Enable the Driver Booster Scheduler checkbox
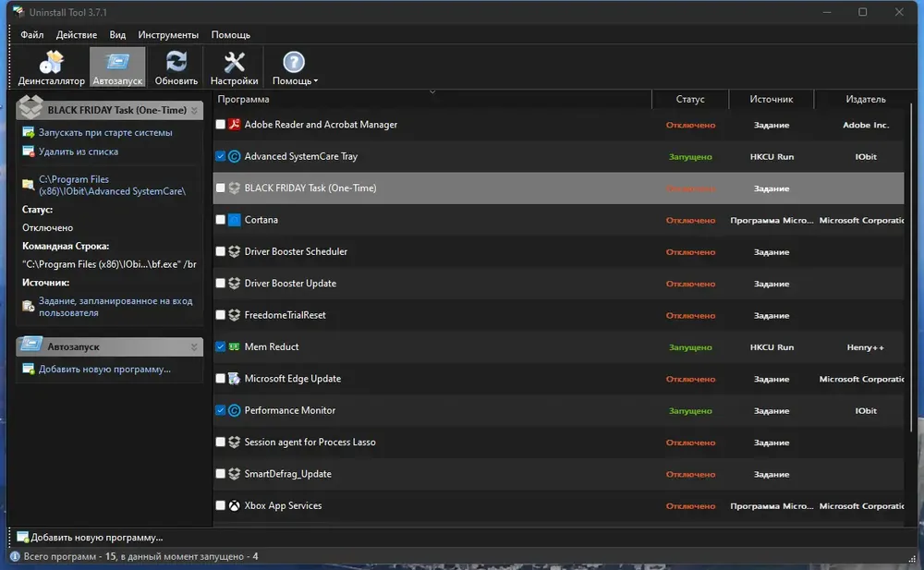 221,251
